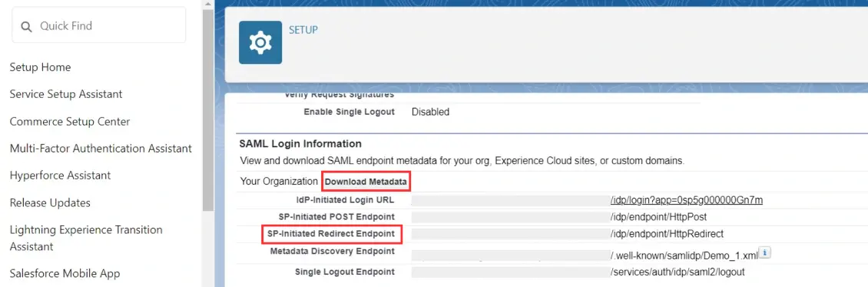Image resolution: width=868 pixels, height=287 pixels.
Task: Click the /idp/endpoint/HttpRedirect value
Action: (x=667, y=234)
